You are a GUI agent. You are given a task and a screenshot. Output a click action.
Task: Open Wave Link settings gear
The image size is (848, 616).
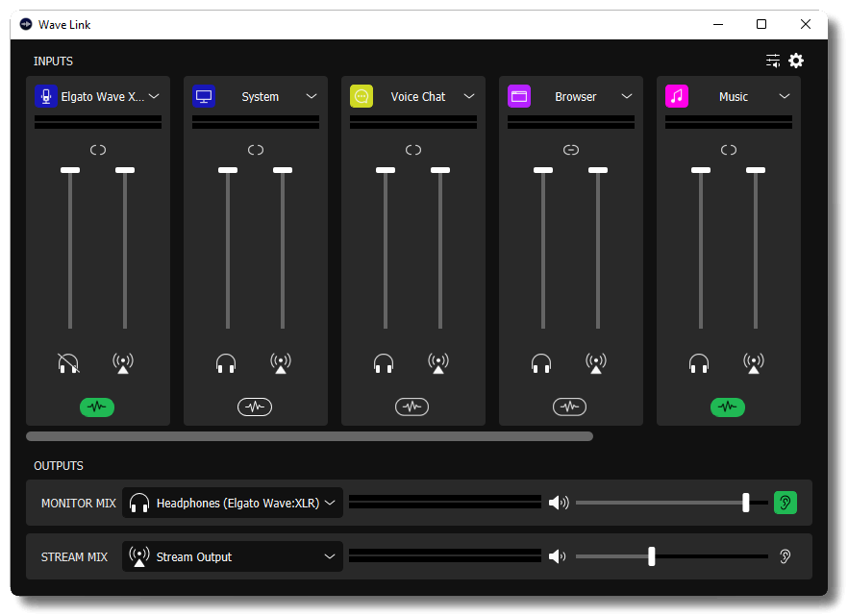(x=796, y=61)
